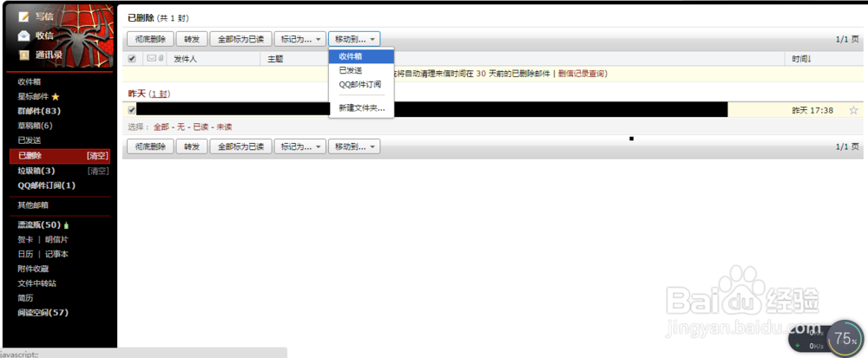Click the yellow star beside 星标邮件
The width and height of the screenshot is (868, 358).
(56, 97)
